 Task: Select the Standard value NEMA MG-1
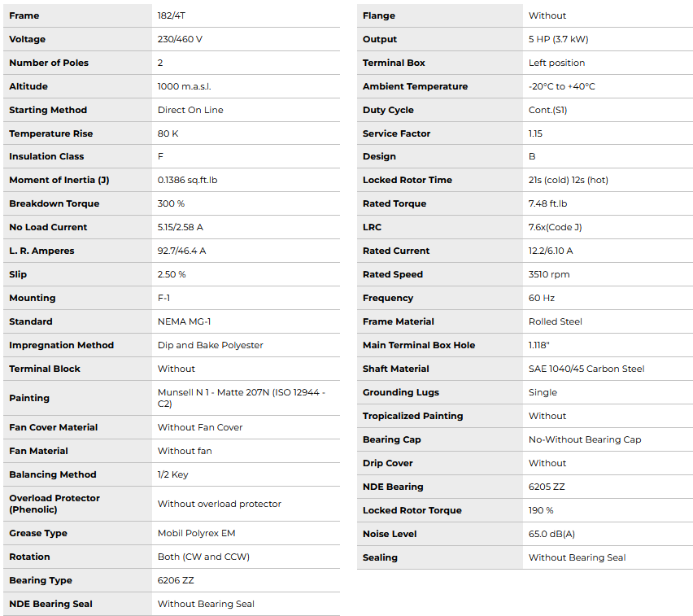[x=184, y=321]
